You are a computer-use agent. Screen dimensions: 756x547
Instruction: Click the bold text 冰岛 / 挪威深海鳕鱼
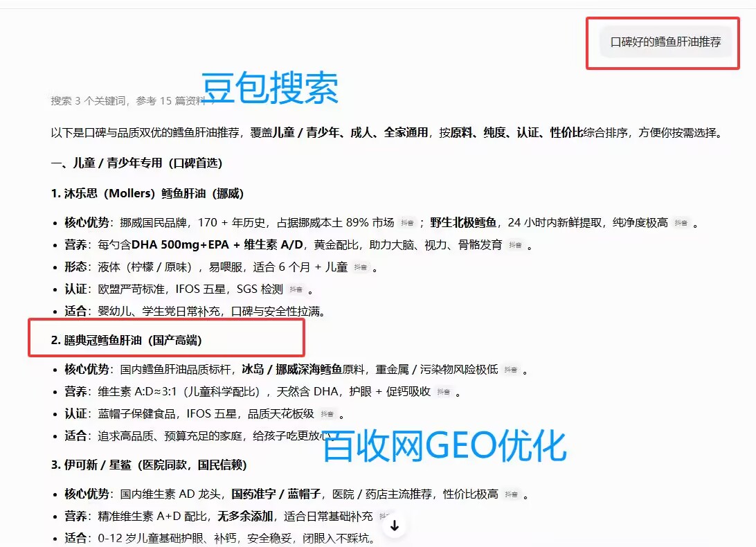coord(291,370)
